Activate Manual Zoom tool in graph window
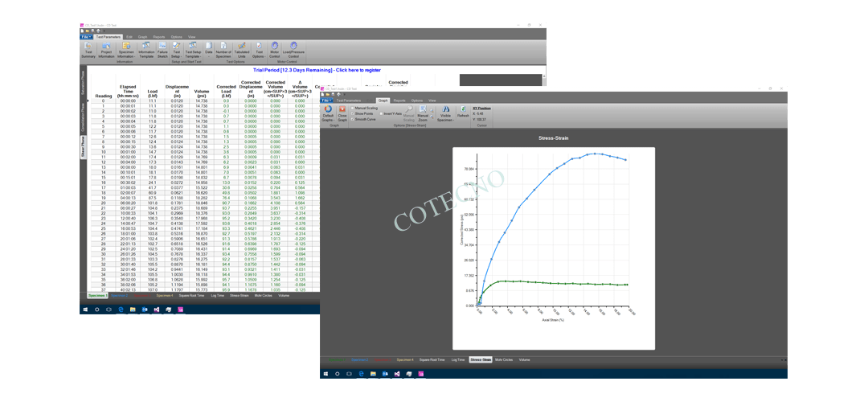 [423, 113]
